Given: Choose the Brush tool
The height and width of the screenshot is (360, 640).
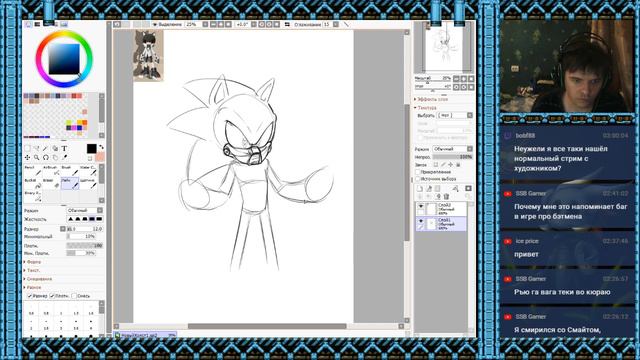Looking at the screenshot, I should pyautogui.click(x=69, y=171).
